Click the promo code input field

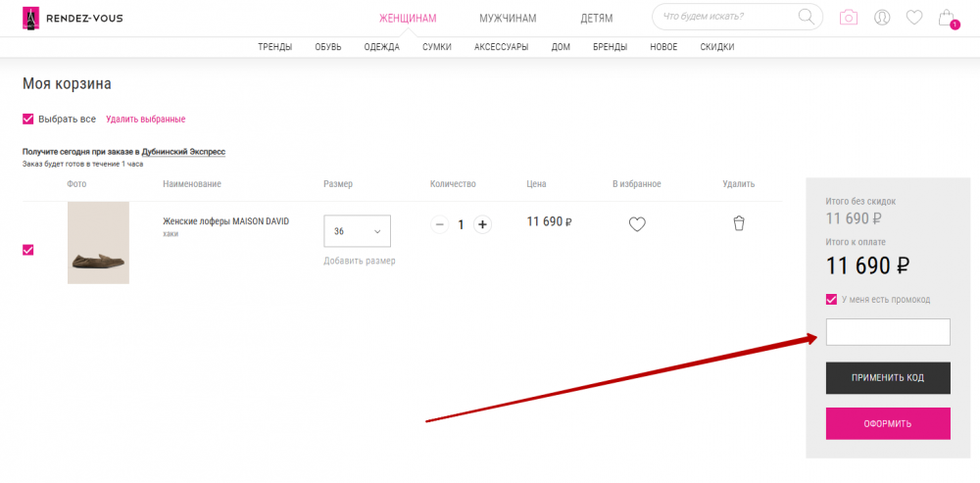888,332
